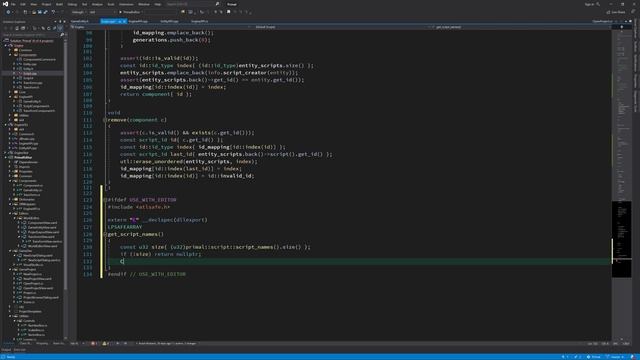Close the active Script.cpp tab

124,21
